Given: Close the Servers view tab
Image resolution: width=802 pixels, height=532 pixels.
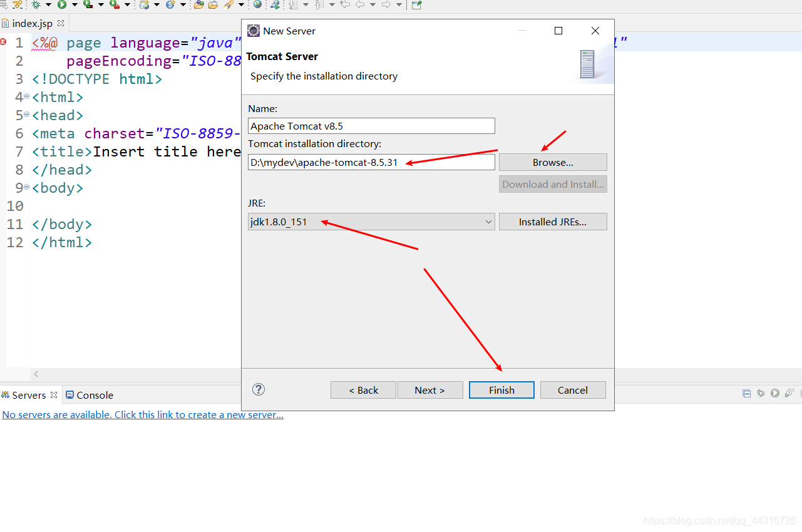Looking at the screenshot, I should (54, 395).
